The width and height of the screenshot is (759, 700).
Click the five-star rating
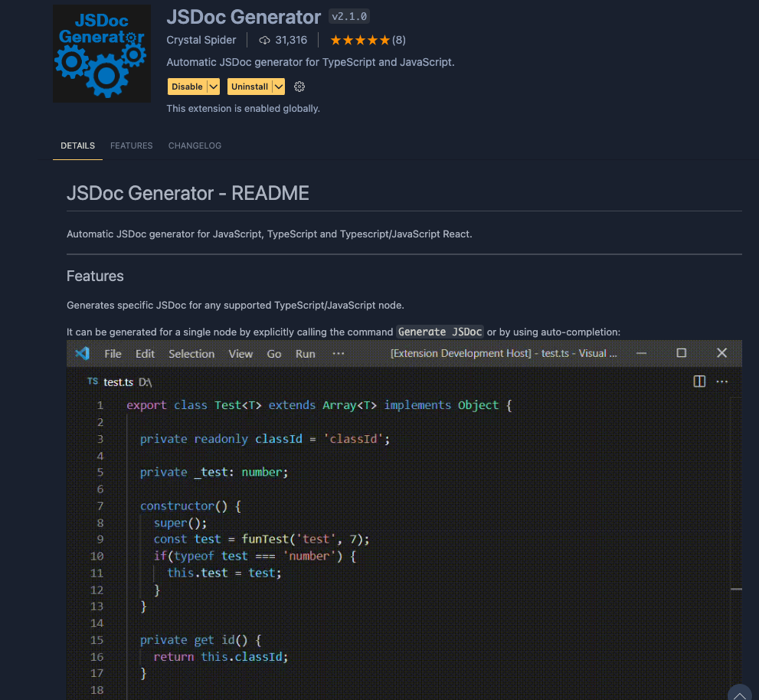click(x=360, y=40)
